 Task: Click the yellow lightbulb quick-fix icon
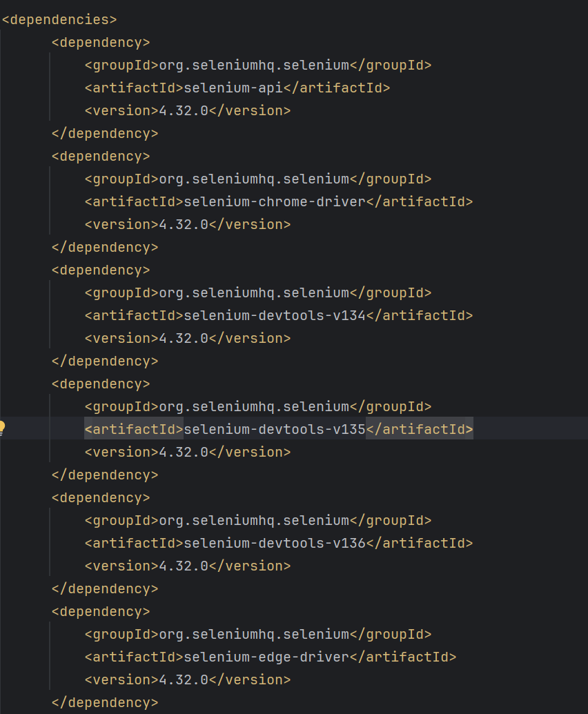coord(3,428)
